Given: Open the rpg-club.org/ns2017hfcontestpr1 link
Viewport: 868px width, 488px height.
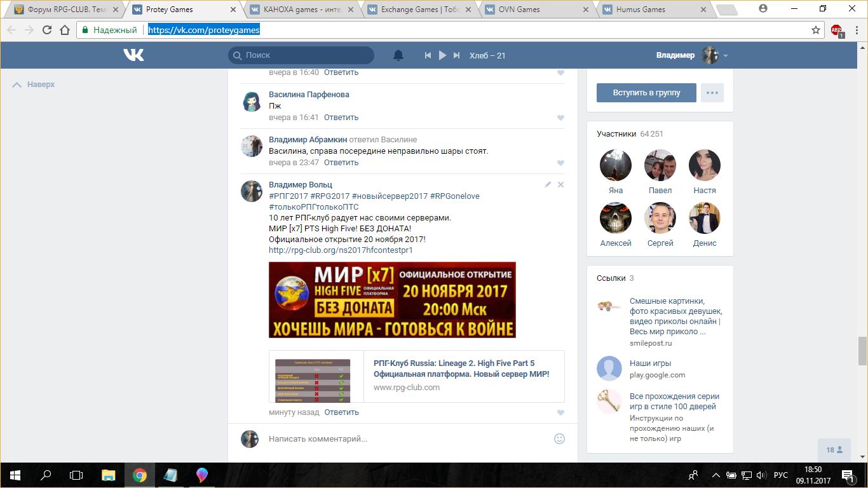Looking at the screenshot, I should coord(341,250).
